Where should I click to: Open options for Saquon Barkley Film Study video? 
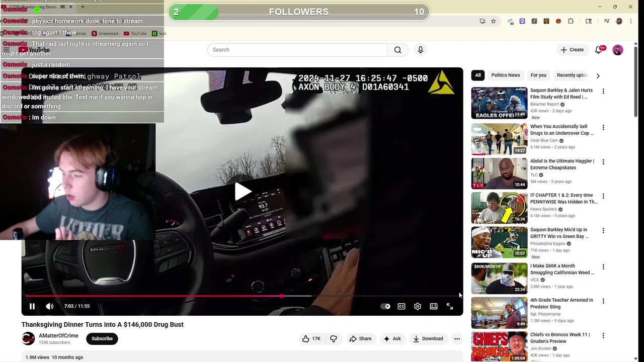click(x=603, y=92)
